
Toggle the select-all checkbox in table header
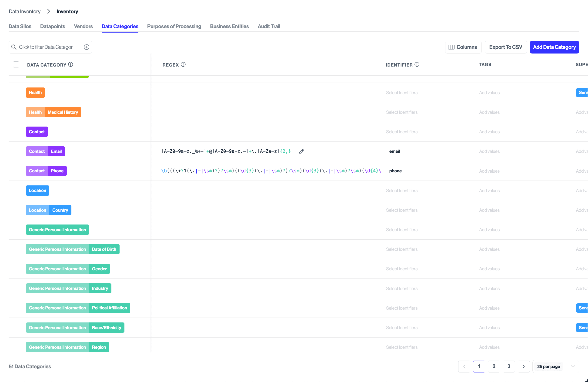[x=16, y=64]
